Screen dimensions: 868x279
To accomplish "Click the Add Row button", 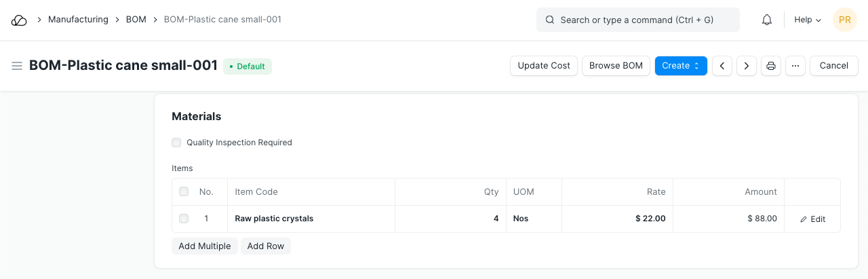I will (266, 246).
